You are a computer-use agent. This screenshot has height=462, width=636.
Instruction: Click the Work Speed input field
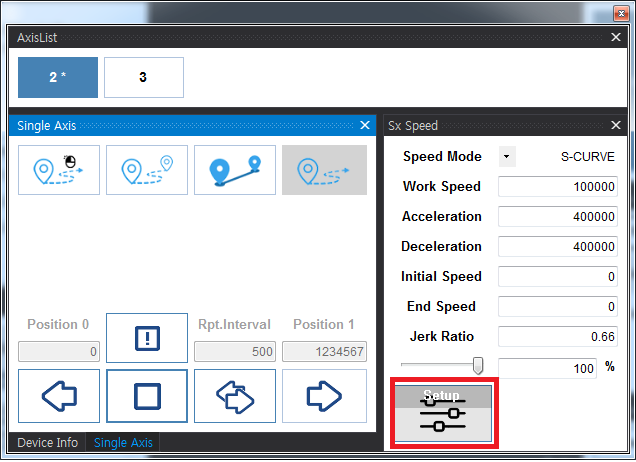(558, 187)
